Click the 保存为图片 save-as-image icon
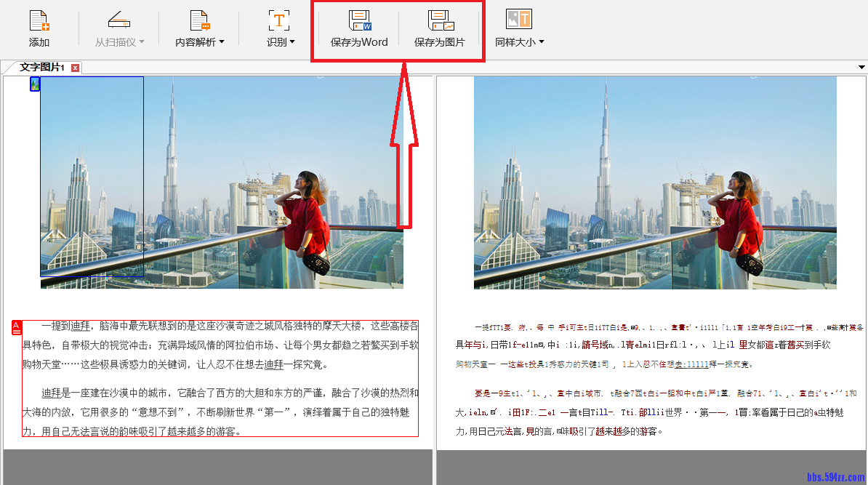This screenshot has width=868, height=485. click(x=441, y=20)
